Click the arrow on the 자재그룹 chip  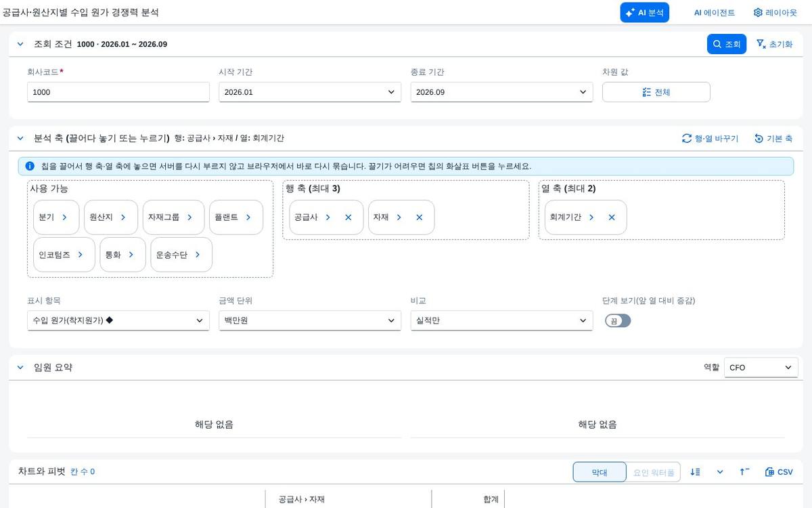[190, 217]
